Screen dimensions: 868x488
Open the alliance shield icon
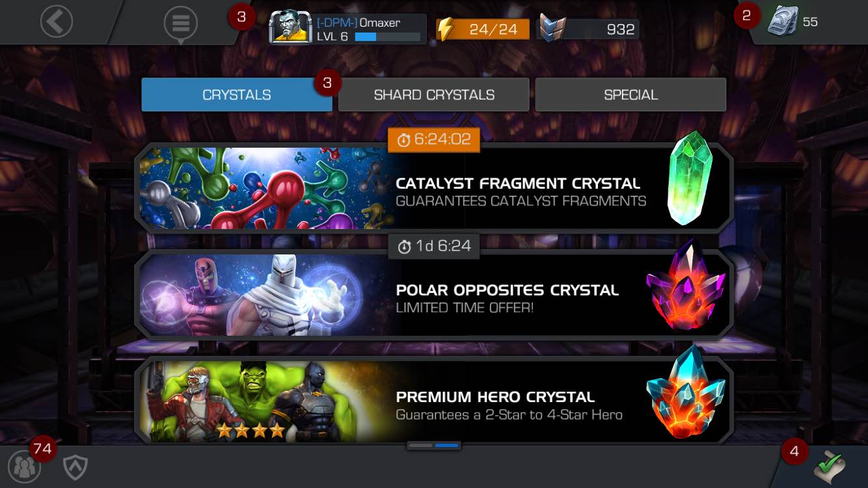(x=75, y=467)
